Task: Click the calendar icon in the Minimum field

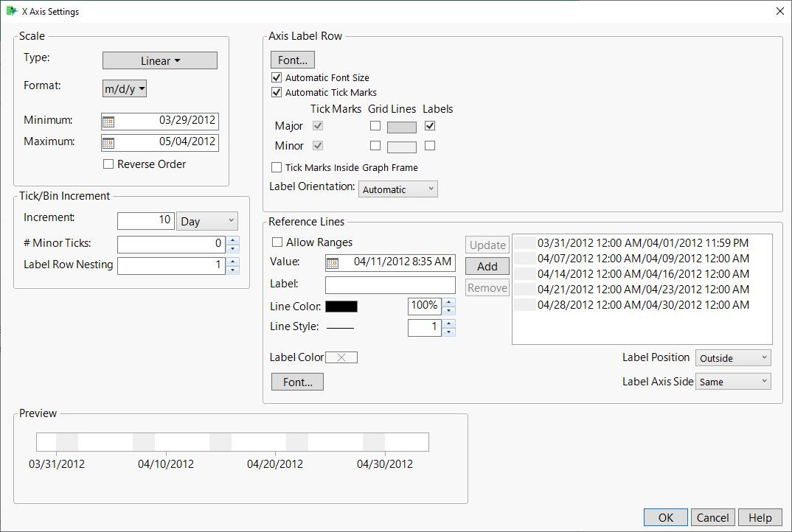Action: [x=109, y=121]
